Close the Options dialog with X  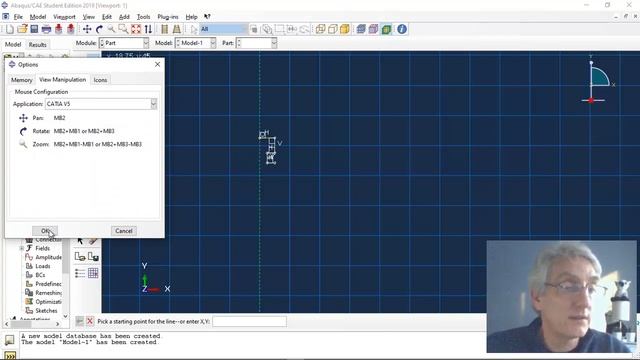[157, 64]
